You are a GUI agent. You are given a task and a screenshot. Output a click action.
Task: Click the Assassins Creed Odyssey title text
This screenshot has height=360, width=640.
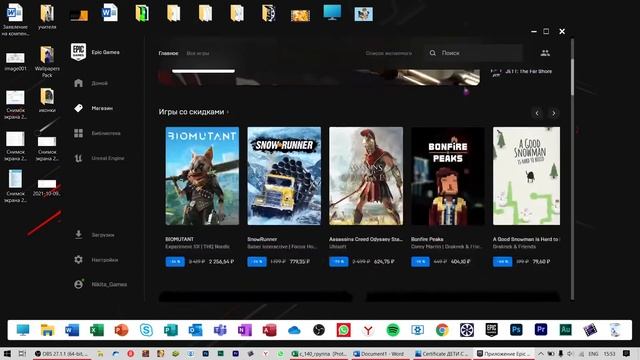[x=366, y=239]
